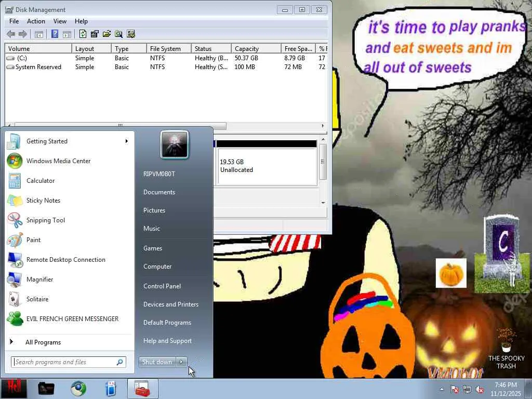Image resolution: width=532 pixels, height=399 pixels.
Task: Toggle the action pane toolbar icon
Action: point(67,34)
